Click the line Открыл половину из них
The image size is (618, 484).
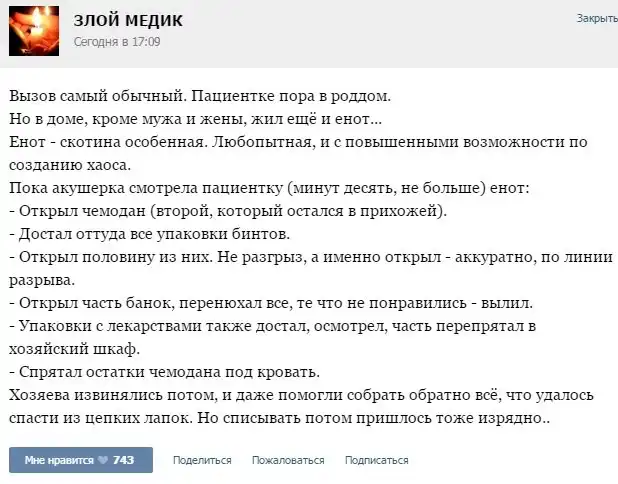310,255
